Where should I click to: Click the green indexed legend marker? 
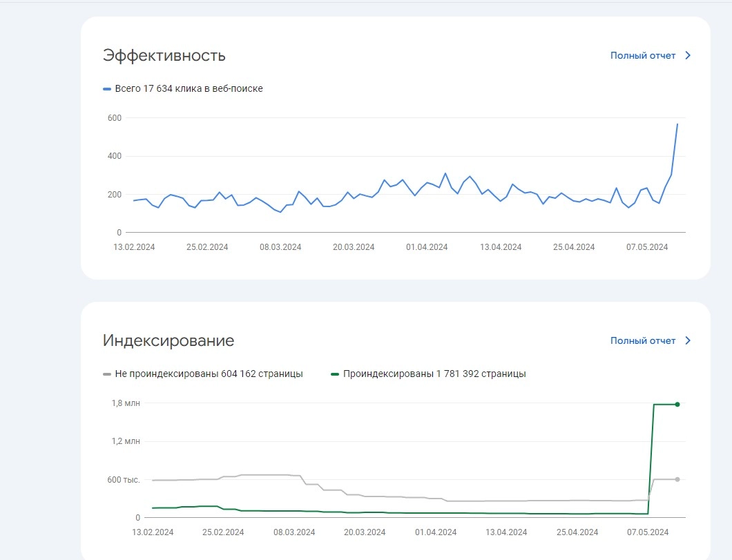(x=335, y=374)
